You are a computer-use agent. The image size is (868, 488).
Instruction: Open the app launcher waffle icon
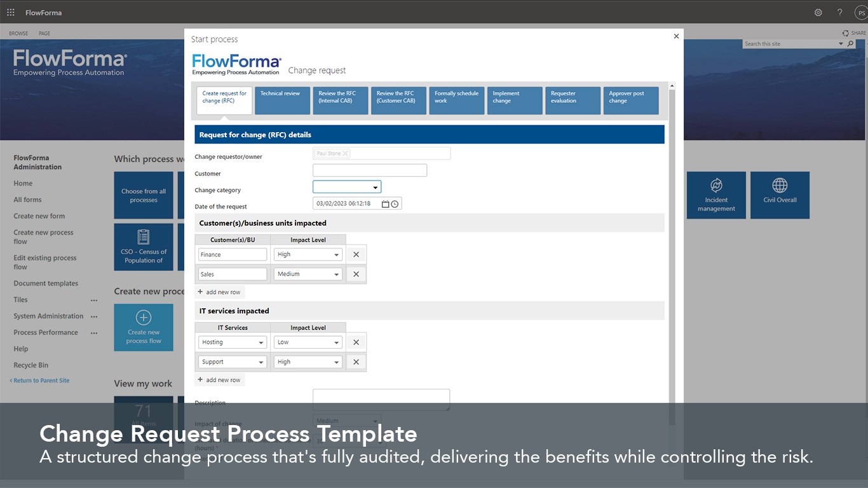tap(10, 12)
